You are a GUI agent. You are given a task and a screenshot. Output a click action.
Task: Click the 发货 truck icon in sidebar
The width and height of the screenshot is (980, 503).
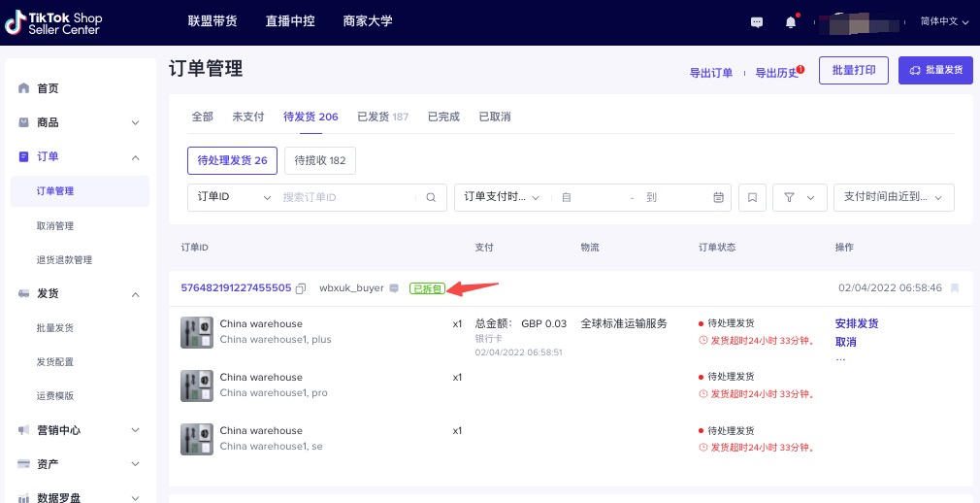click(23, 293)
